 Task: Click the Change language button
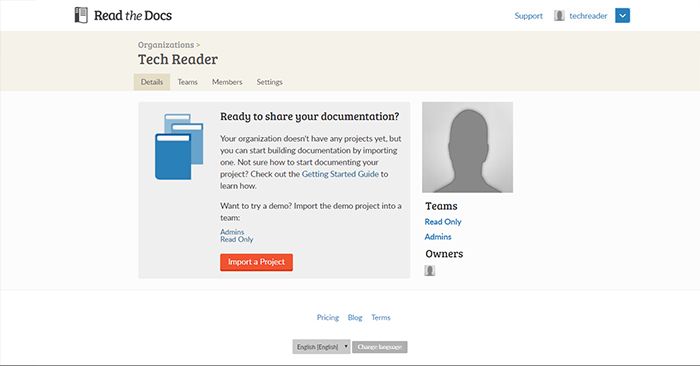[379, 347]
